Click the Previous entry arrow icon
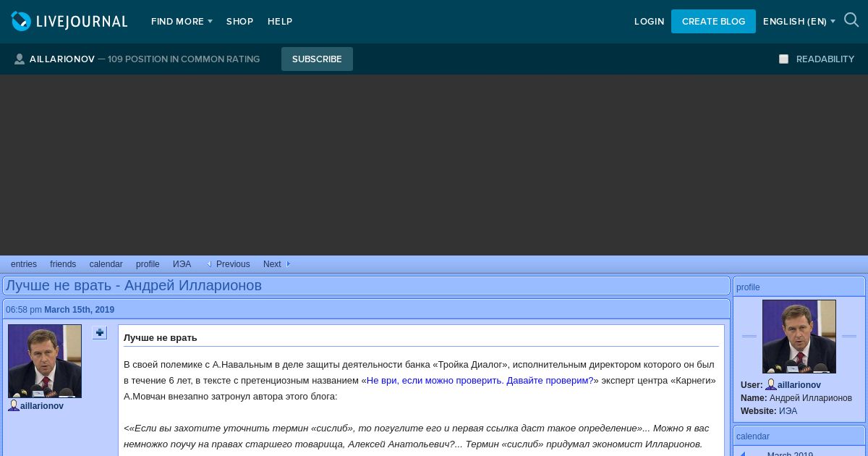The width and height of the screenshot is (868, 456). pyautogui.click(x=209, y=264)
